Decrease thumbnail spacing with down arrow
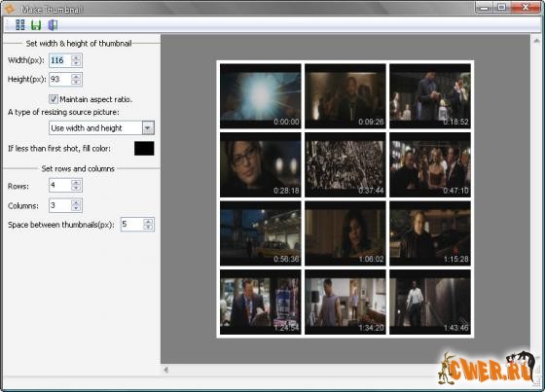Viewport: 545px width, 392px height. coord(148,228)
